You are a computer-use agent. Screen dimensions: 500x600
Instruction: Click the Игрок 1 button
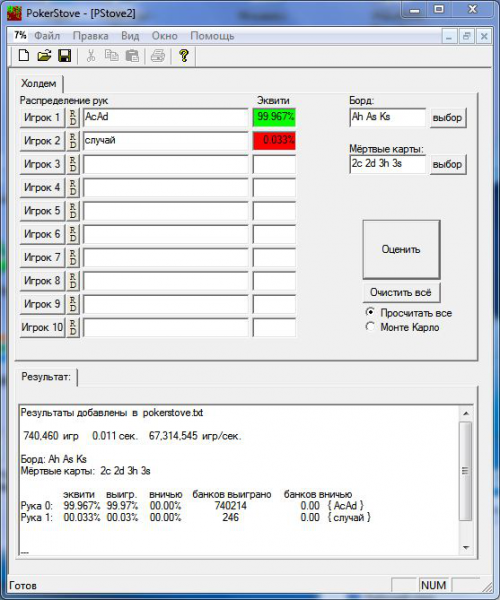coord(42,117)
